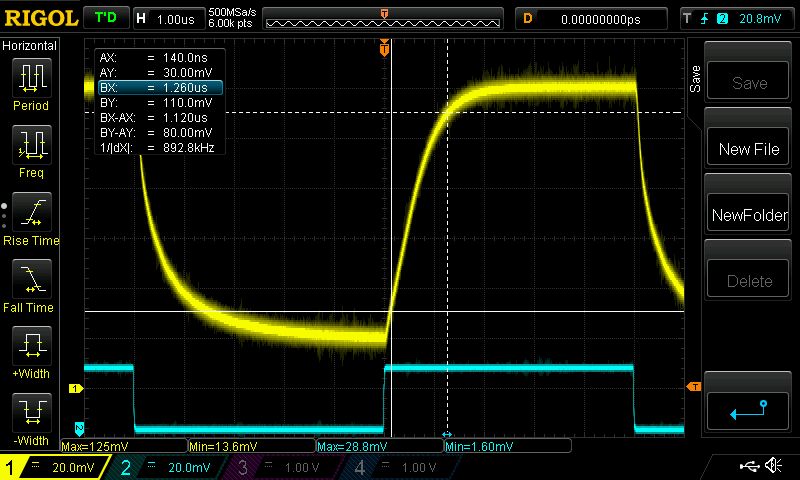Select channel 1 tab at 20.0mV
The width and height of the screenshot is (800, 480).
[54, 467]
